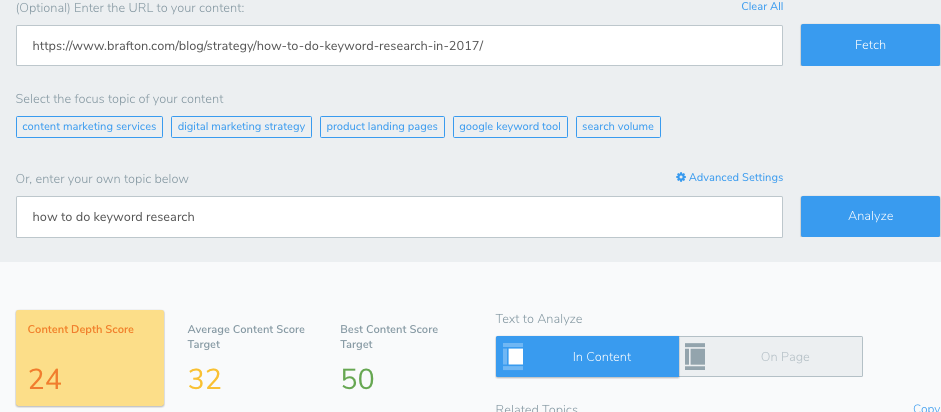Select the 'digital marketing strategy' topic tag
941x412 pixels.
point(241,127)
